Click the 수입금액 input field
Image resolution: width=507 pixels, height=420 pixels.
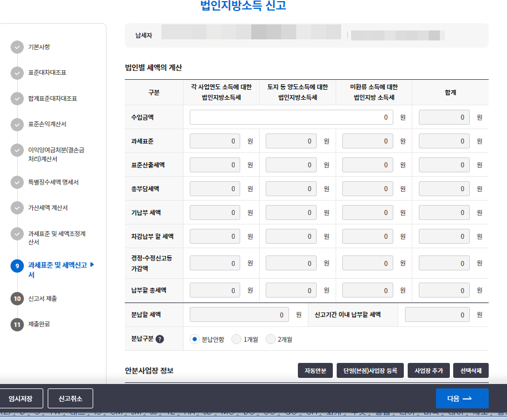(x=291, y=117)
